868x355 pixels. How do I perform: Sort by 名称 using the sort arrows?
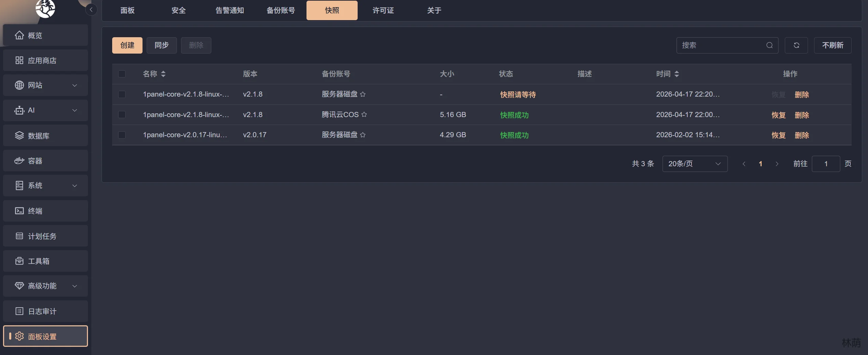point(163,74)
